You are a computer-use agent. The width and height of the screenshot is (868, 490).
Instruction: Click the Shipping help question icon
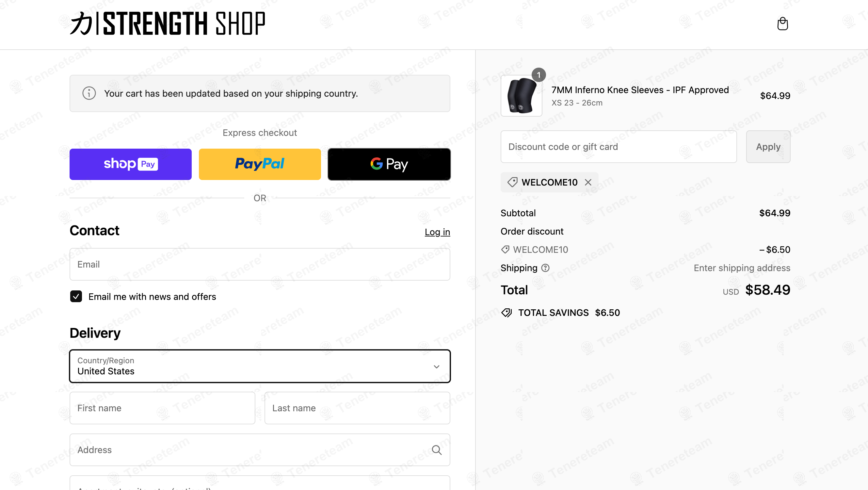tap(545, 268)
